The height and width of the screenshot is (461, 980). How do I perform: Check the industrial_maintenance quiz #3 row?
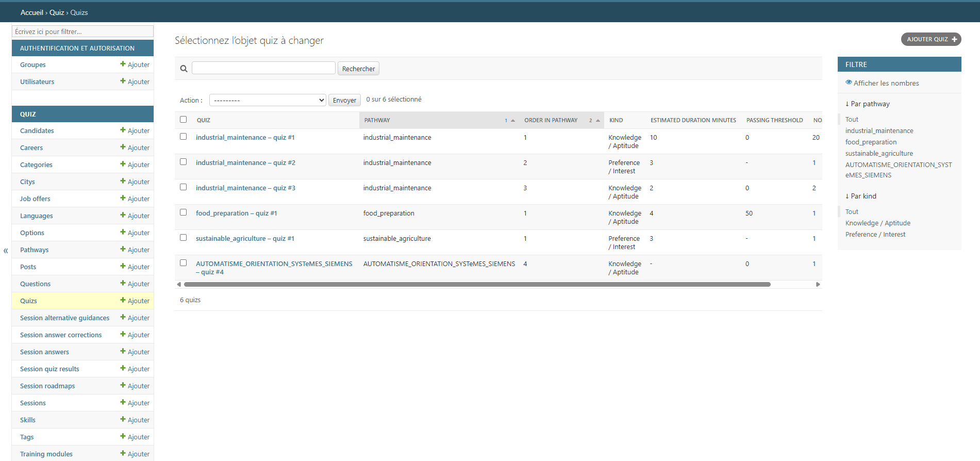click(183, 187)
